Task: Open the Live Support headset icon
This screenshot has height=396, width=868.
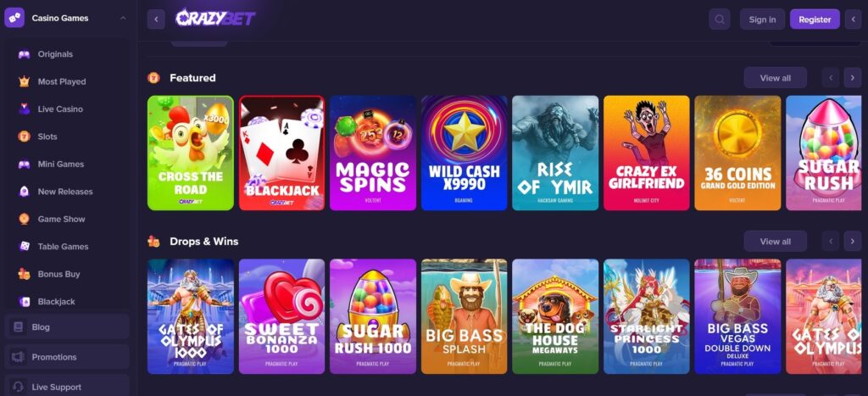Action: [x=19, y=387]
